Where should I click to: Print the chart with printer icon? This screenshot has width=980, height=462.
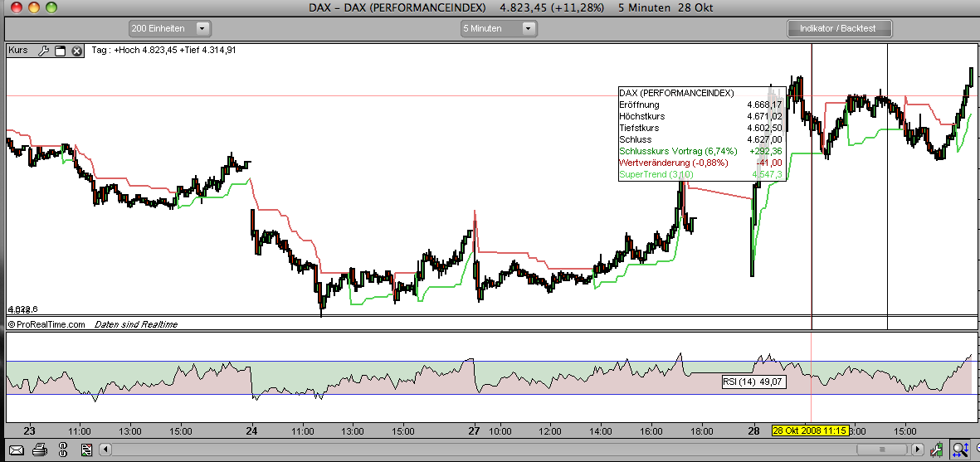pos(39,449)
